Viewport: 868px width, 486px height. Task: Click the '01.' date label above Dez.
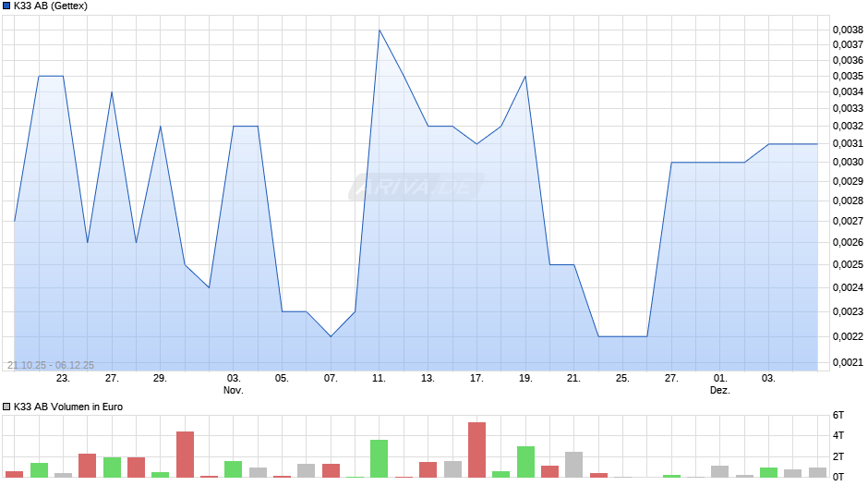(x=719, y=379)
